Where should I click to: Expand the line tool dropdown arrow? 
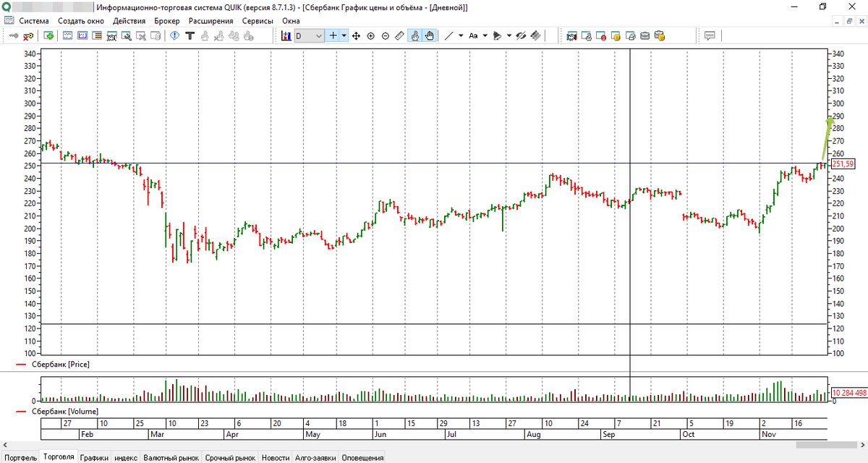point(461,35)
